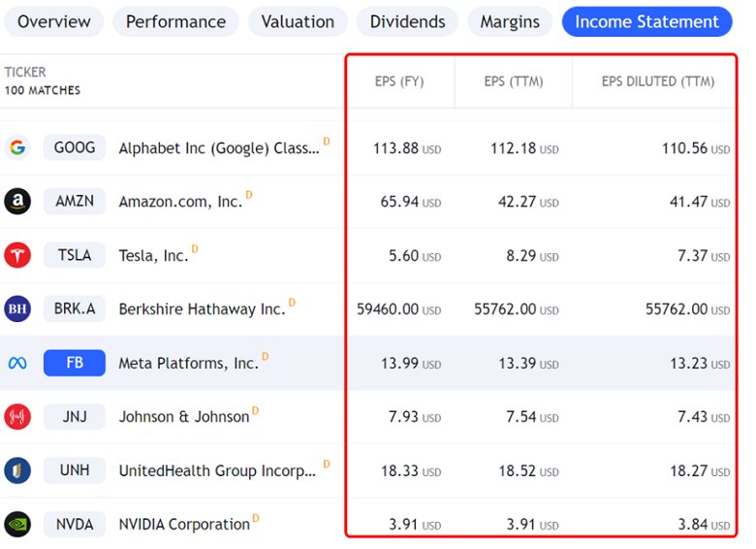Select the Valuation tab
The image size is (756, 549).
click(298, 21)
